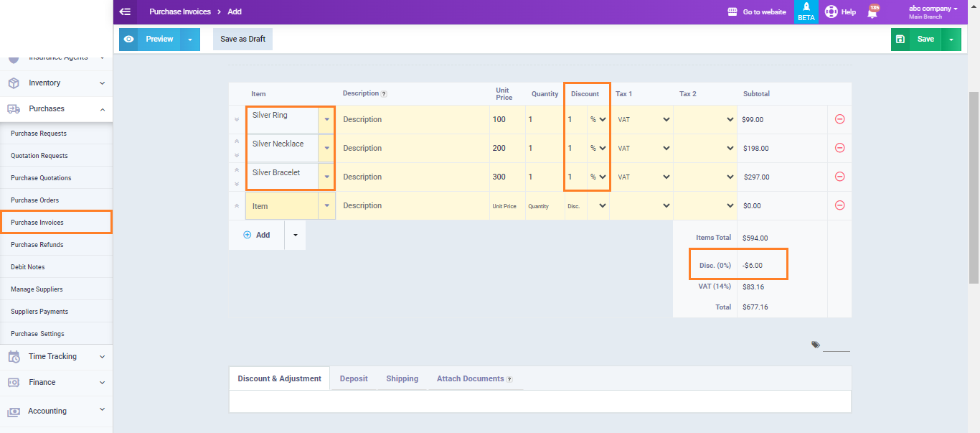The height and width of the screenshot is (433, 980).
Task: Click the Add row button
Action: tap(257, 235)
